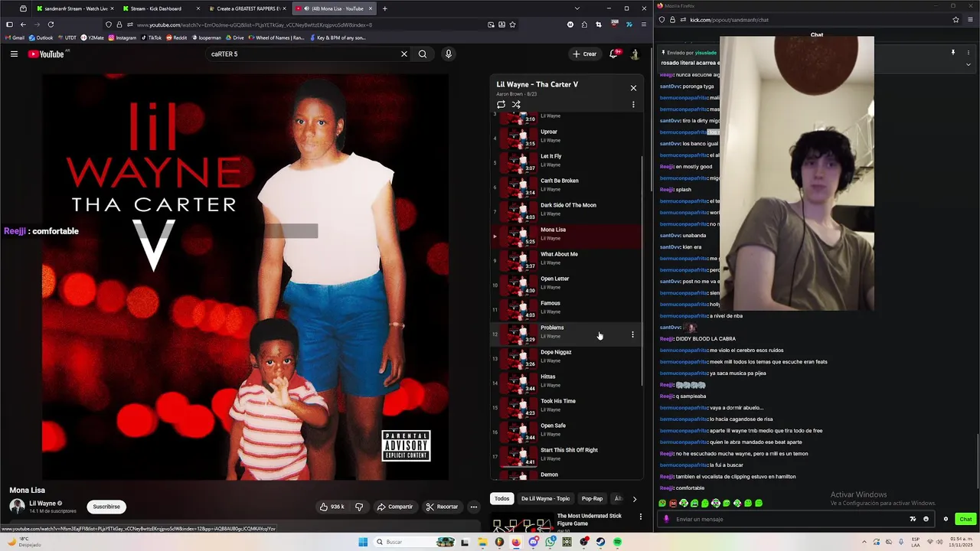Image resolution: width=980 pixels, height=551 pixels.
Task: Go to the YouTube home logo
Action: 46,54
